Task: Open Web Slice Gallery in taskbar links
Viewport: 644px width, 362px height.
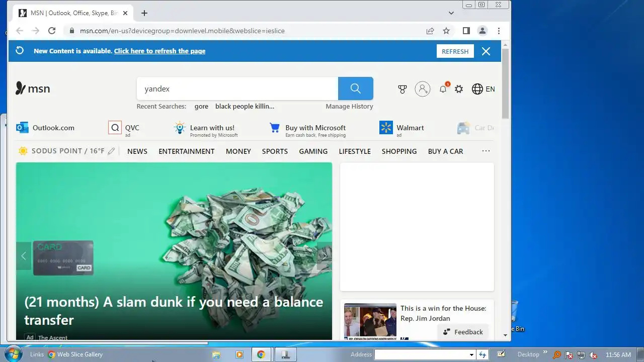Action: [75, 354]
